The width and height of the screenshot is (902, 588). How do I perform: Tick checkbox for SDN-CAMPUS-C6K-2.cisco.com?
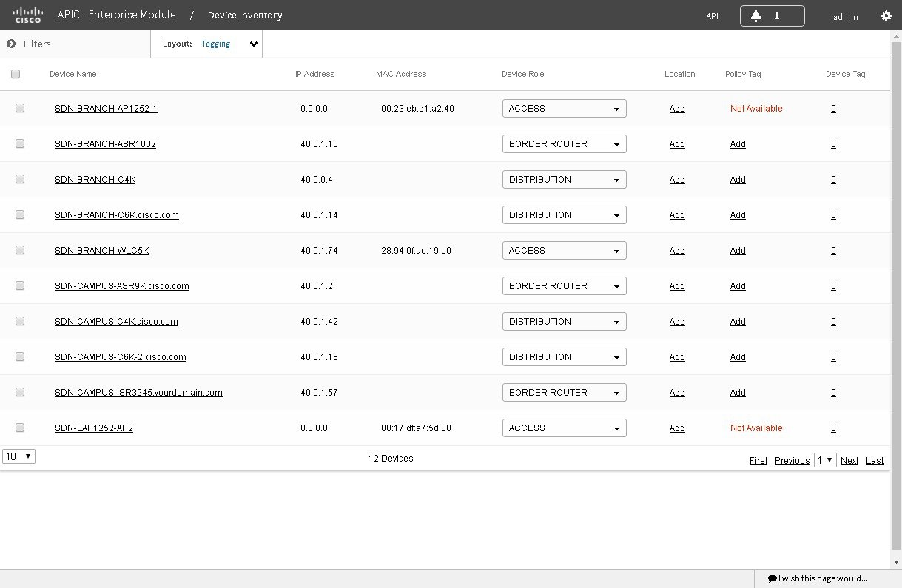[20, 356]
